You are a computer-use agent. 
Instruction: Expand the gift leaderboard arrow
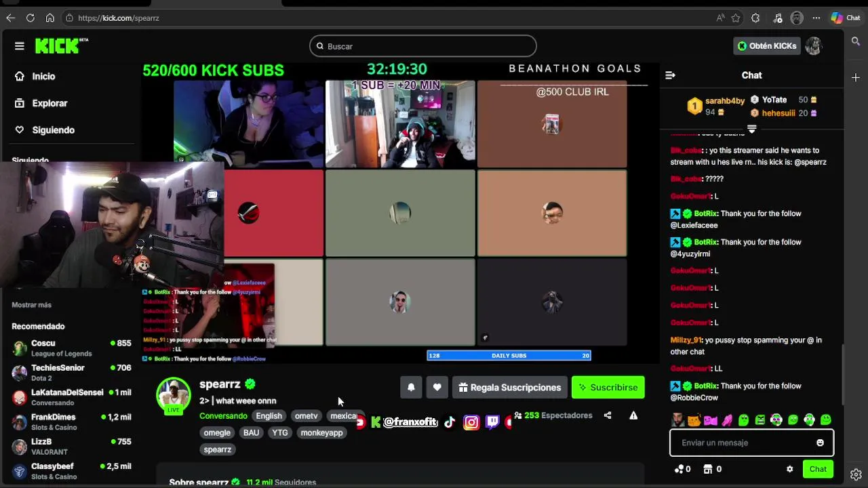(x=751, y=129)
